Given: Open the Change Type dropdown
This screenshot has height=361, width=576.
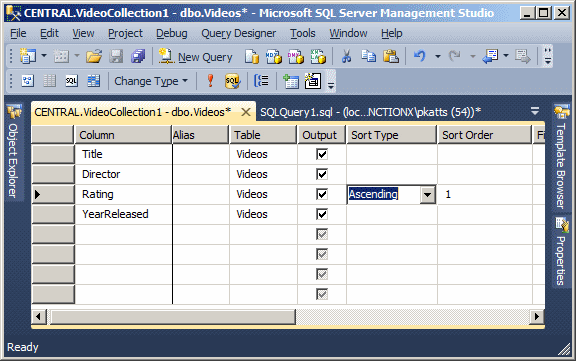Looking at the screenshot, I should coord(151,81).
